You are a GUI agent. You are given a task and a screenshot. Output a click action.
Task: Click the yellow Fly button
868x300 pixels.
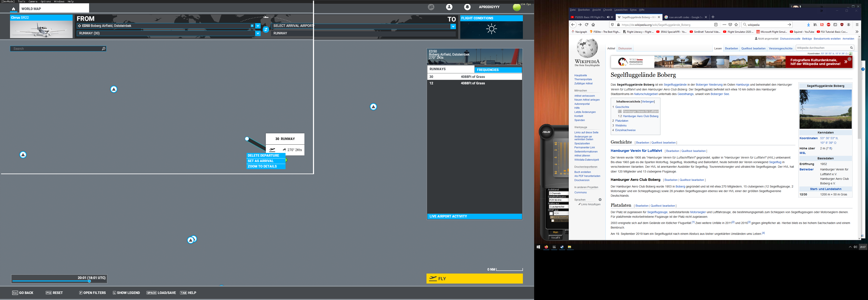point(474,279)
